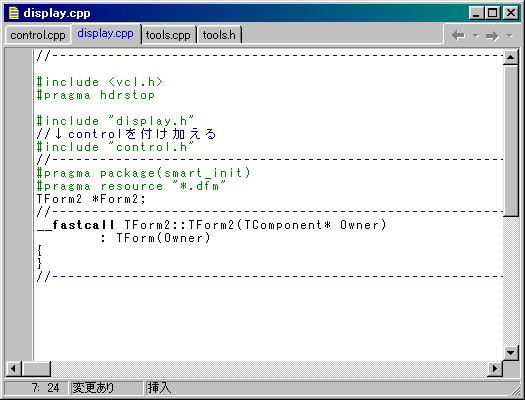Click the vertical scrollbar thumb

point(511,141)
